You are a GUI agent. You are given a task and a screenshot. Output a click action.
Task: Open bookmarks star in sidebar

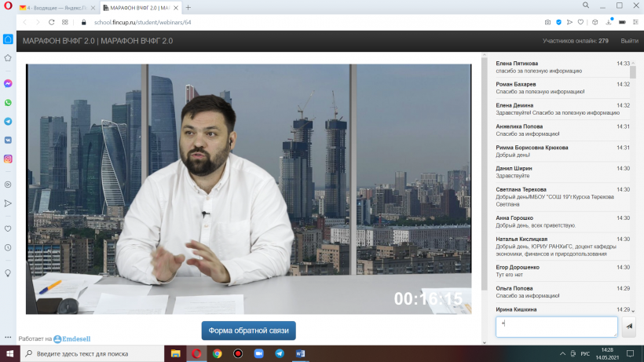[8, 58]
